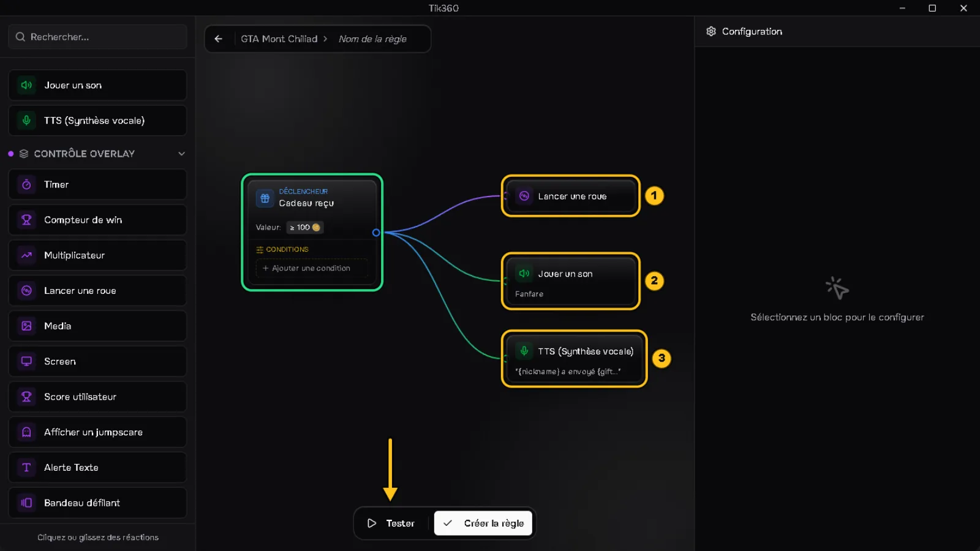Click the Nom de la règle name field
This screenshot has width=980, height=551.
372,39
